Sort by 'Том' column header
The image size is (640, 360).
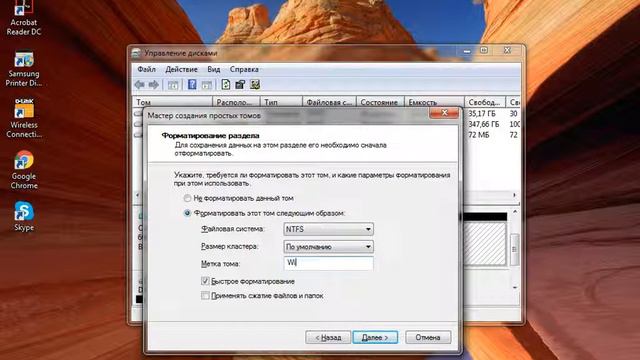173,102
